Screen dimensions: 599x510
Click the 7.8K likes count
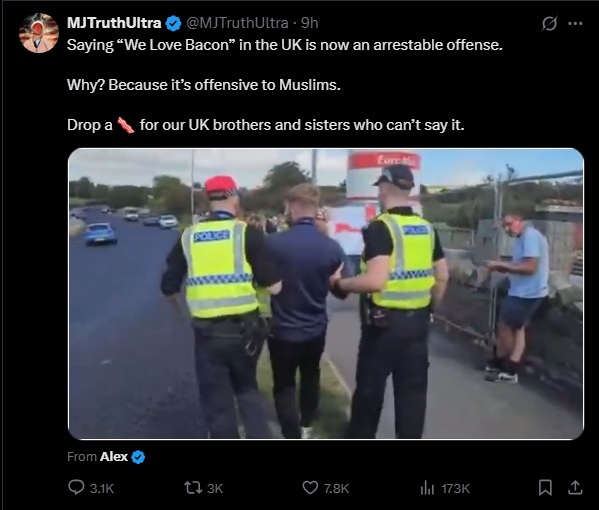336,488
